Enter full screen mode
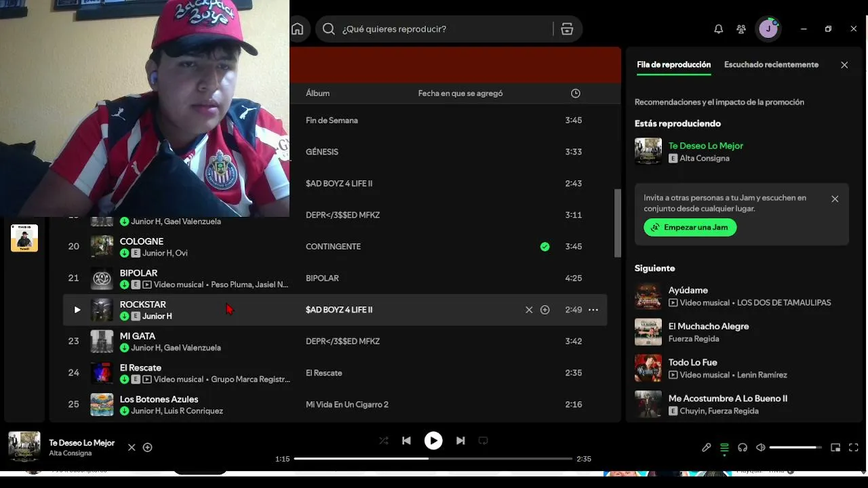868x488 pixels. [854, 447]
